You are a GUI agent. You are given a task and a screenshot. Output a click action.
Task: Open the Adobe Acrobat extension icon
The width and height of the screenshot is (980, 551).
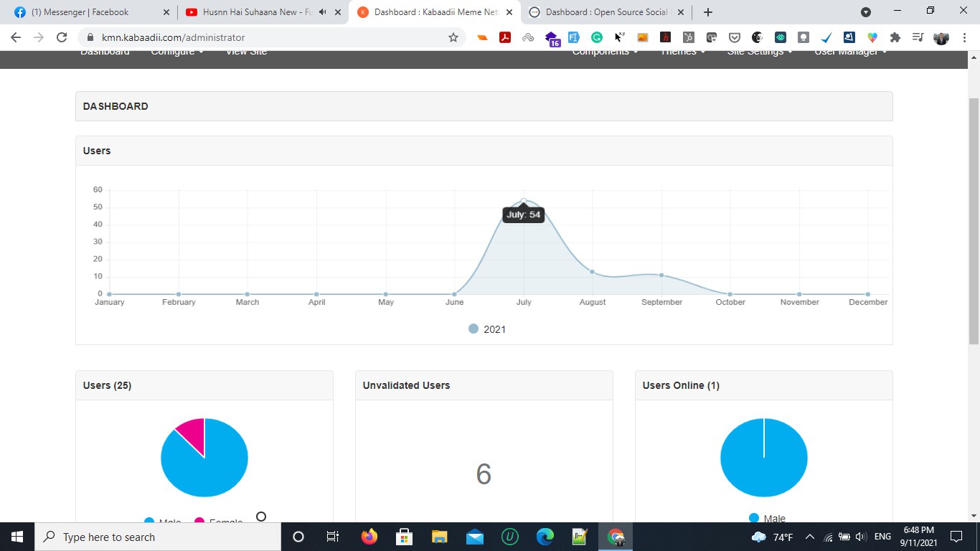505,37
